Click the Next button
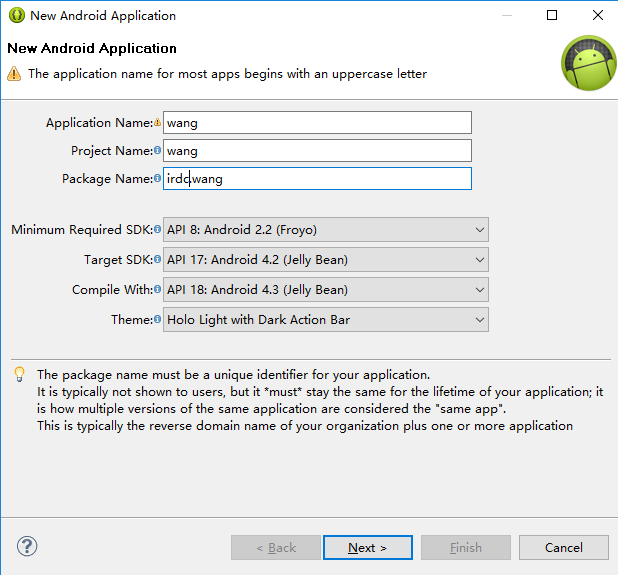This screenshot has height=575, width=618. click(x=368, y=547)
